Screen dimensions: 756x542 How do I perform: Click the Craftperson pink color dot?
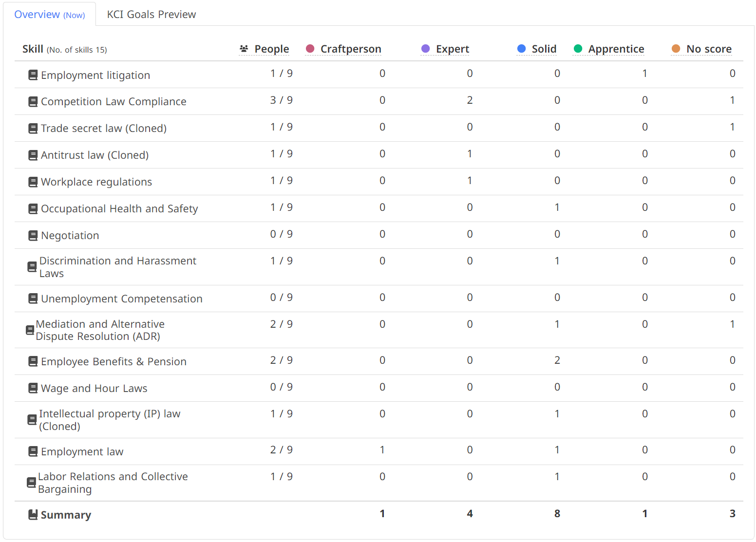310,48
